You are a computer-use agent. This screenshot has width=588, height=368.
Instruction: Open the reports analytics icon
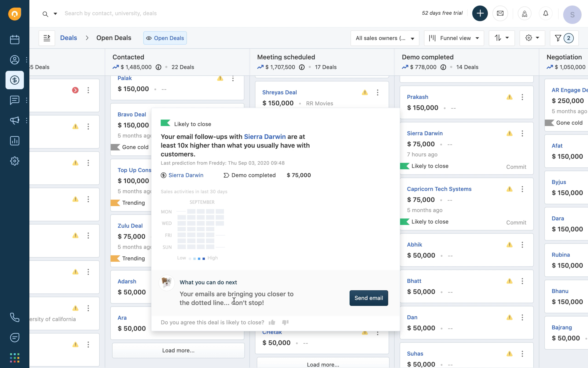click(14, 141)
